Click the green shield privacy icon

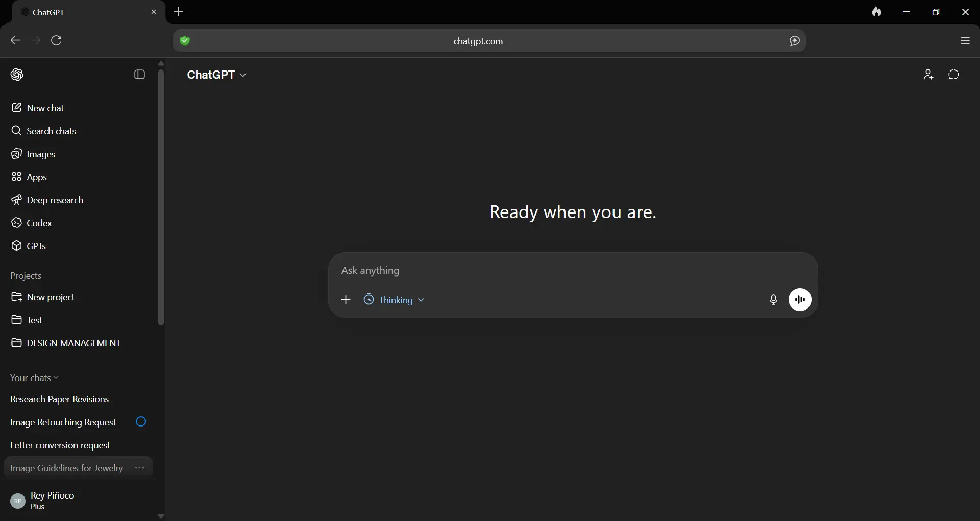point(185,41)
